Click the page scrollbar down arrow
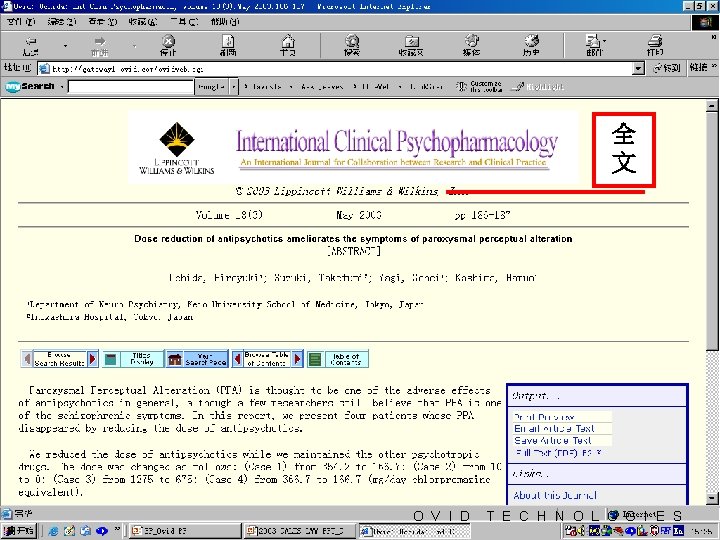 [711, 498]
